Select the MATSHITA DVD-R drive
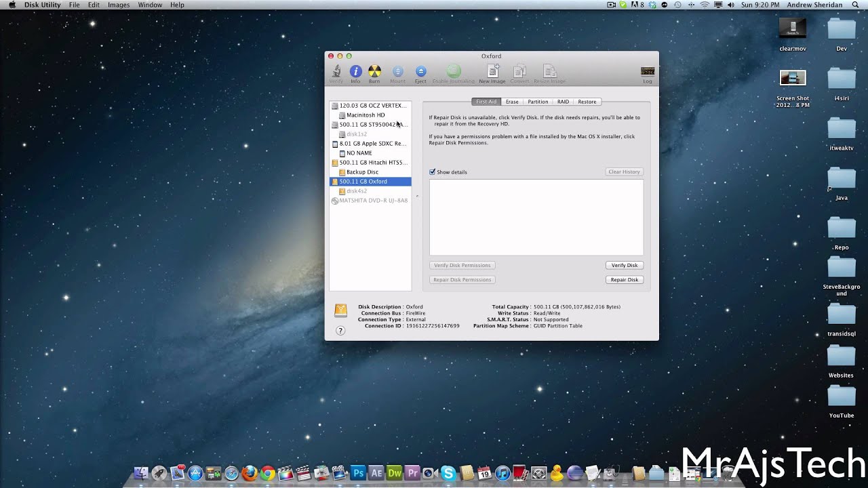Image resolution: width=868 pixels, height=488 pixels. (370, 201)
